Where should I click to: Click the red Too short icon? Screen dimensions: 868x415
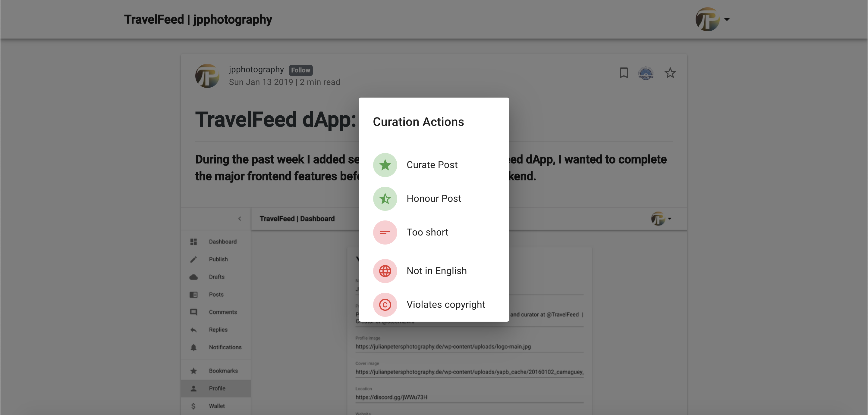(x=385, y=232)
